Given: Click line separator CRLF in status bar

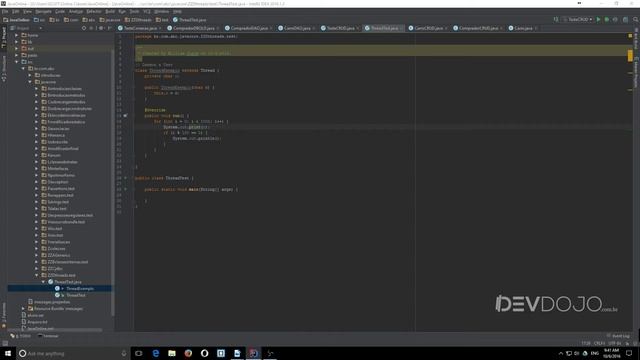Looking at the screenshot, I should (599, 343).
